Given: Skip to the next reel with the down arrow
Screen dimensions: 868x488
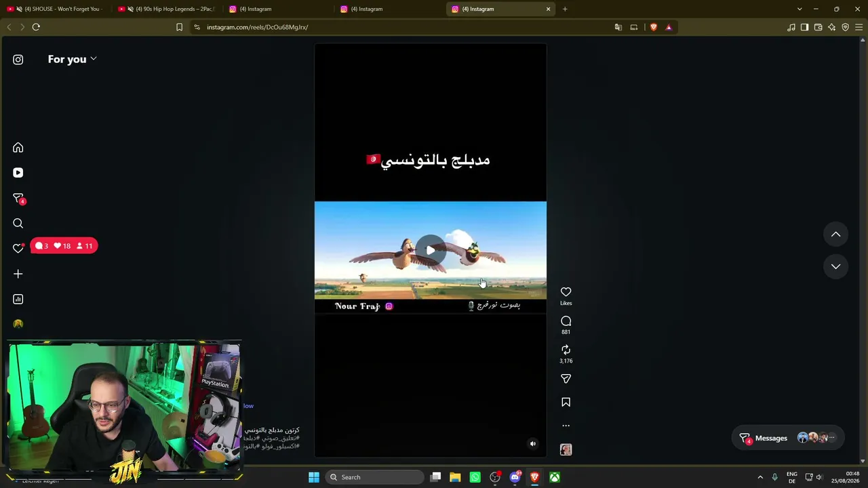Looking at the screenshot, I should [x=836, y=266].
